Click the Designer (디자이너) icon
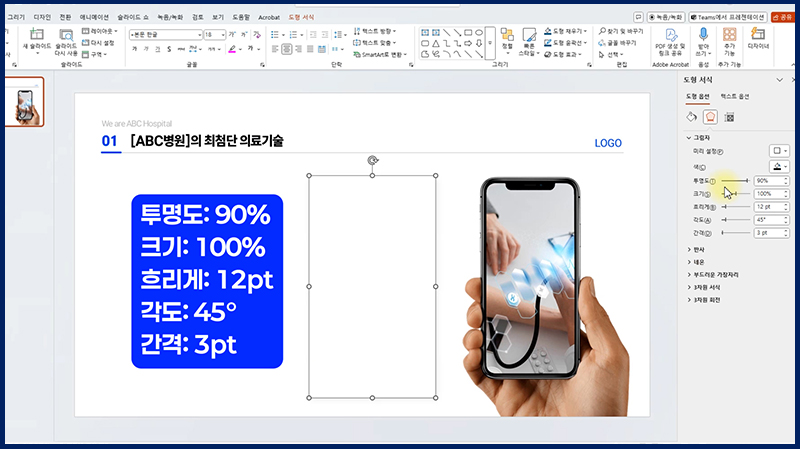This screenshot has width=800, height=449. pos(758,34)
